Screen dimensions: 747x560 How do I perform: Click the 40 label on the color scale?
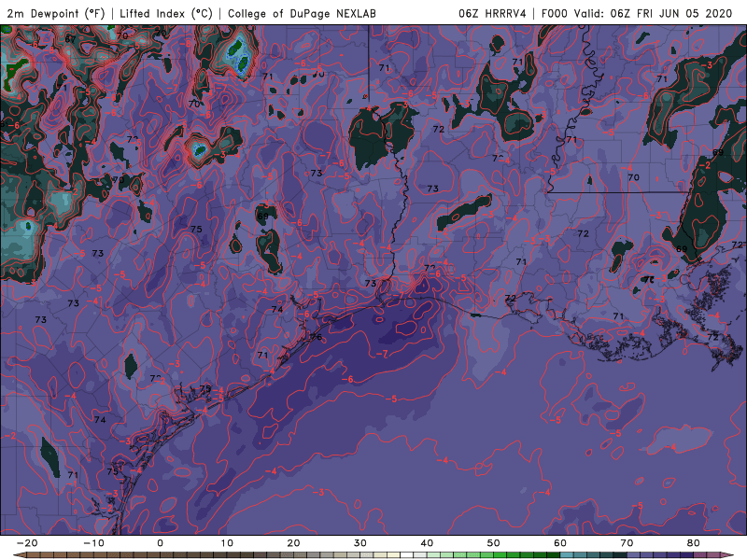[x=427, y=543]
